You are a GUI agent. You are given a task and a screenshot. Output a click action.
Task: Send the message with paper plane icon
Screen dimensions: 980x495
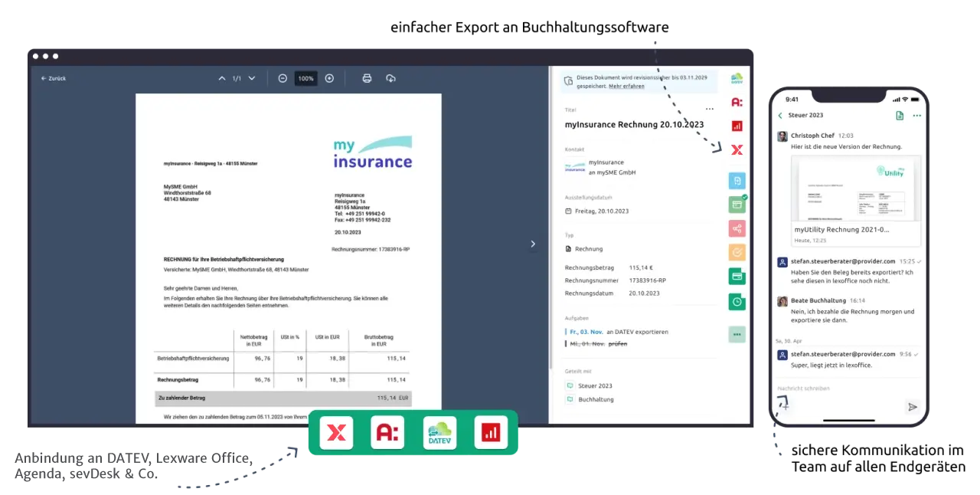coord(912,407)
